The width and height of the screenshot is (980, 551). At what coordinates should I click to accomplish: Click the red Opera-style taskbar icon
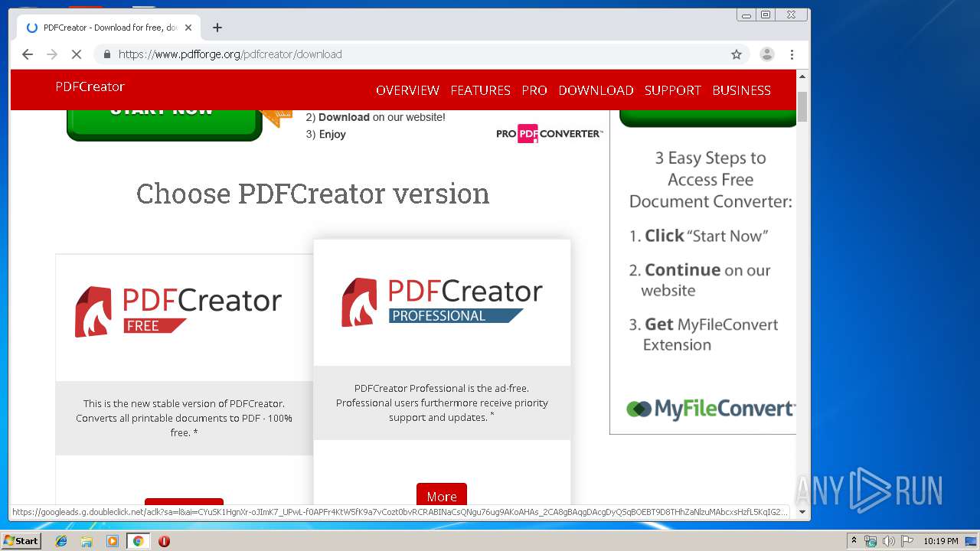[164, 541]
